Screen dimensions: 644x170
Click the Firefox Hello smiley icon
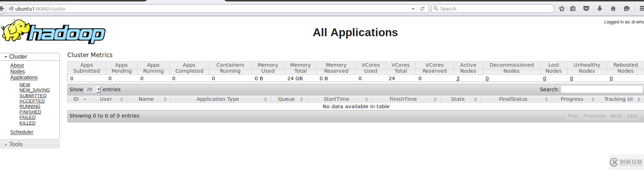tap(627, 9)
